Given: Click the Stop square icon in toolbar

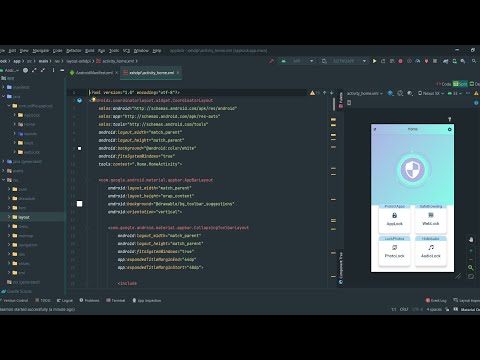Looking at the screenshot, I should point(435,61).
